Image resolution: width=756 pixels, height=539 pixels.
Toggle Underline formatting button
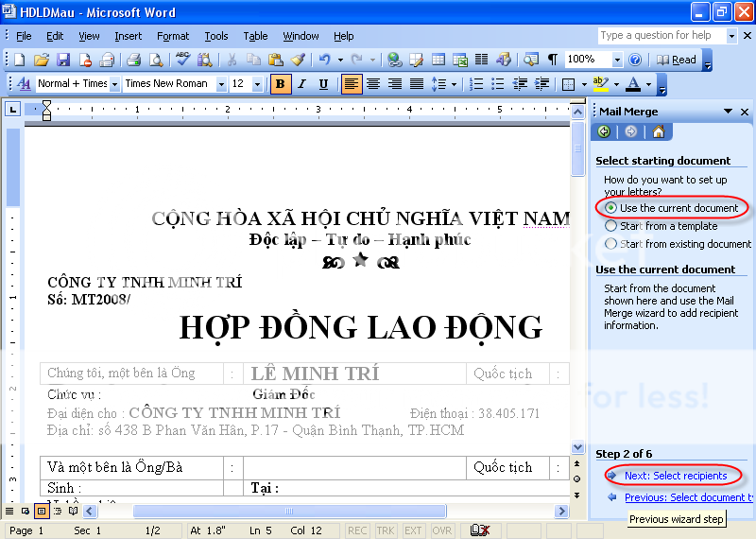(x=323, y=84)
